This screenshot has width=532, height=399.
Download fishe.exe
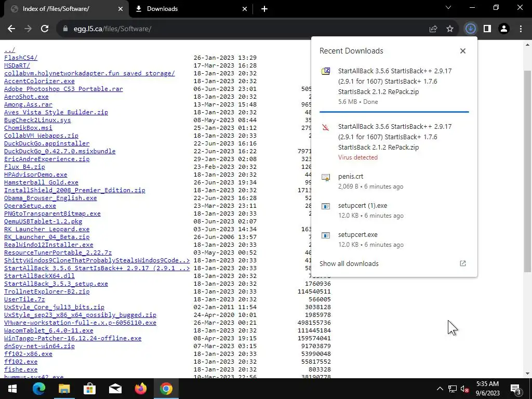point(21,370)
